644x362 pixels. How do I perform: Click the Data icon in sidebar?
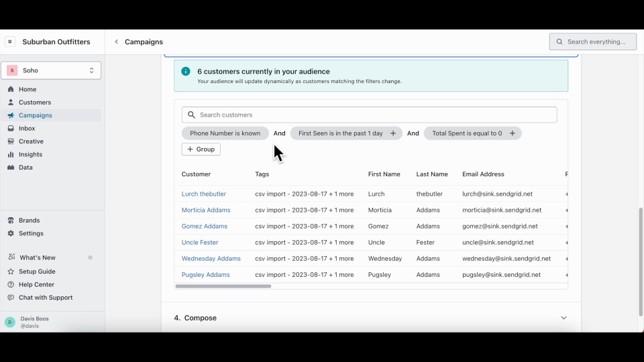pyautogui.click(x=11, y=168)
